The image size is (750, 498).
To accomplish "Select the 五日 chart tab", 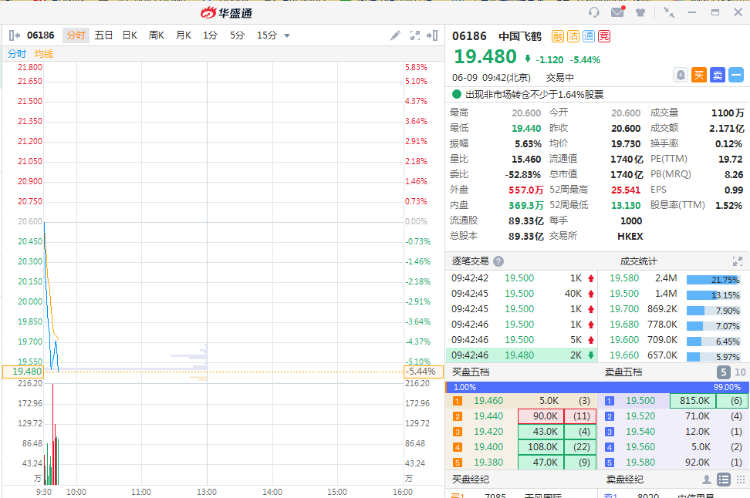I will click(103, 35).
